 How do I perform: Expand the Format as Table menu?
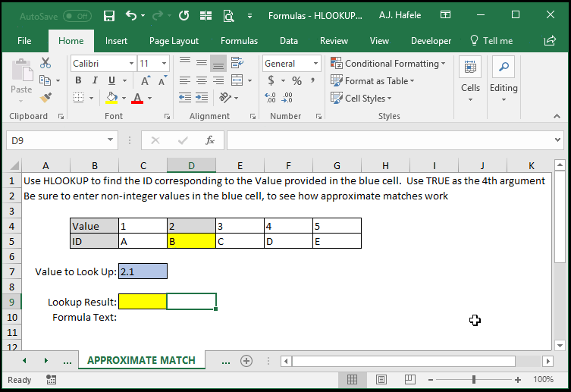(x=372, y=81)
